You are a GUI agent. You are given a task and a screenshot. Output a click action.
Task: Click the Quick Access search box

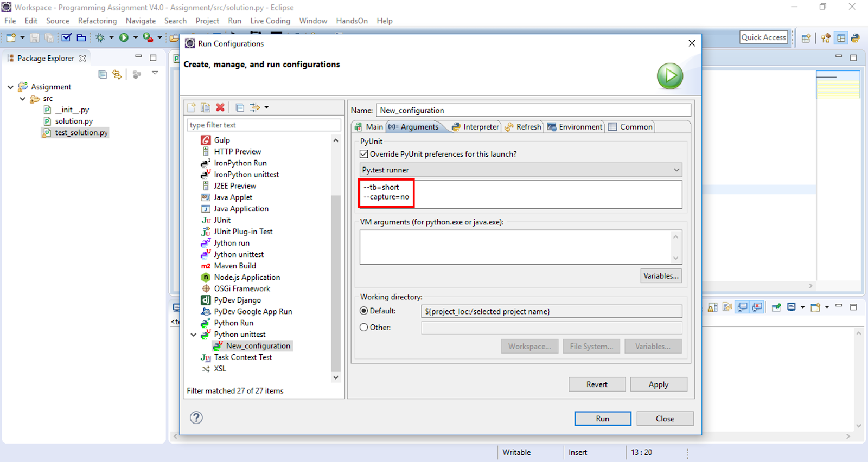(x=764, y=37)
